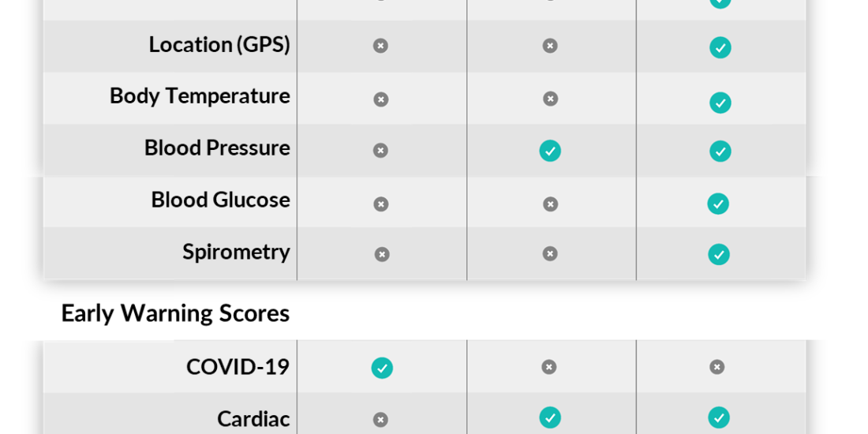Click the Location (GPS) gray cross in first column
The image size is (868, 434).
(x=380, y=46)
